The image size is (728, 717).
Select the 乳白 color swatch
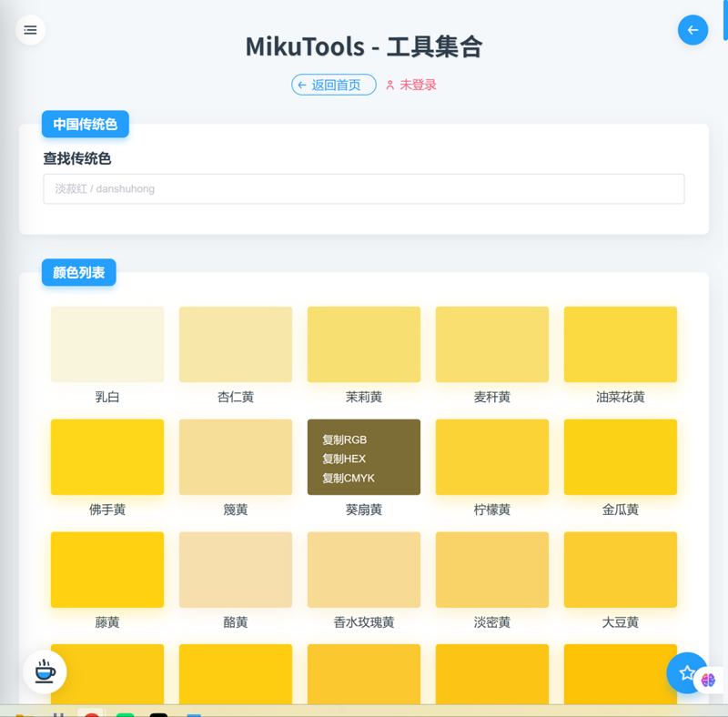pyautogui.click(x=107, y=344)
